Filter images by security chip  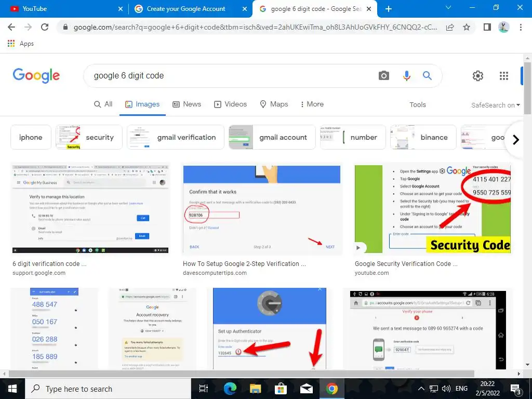click(x=89, y=137)
